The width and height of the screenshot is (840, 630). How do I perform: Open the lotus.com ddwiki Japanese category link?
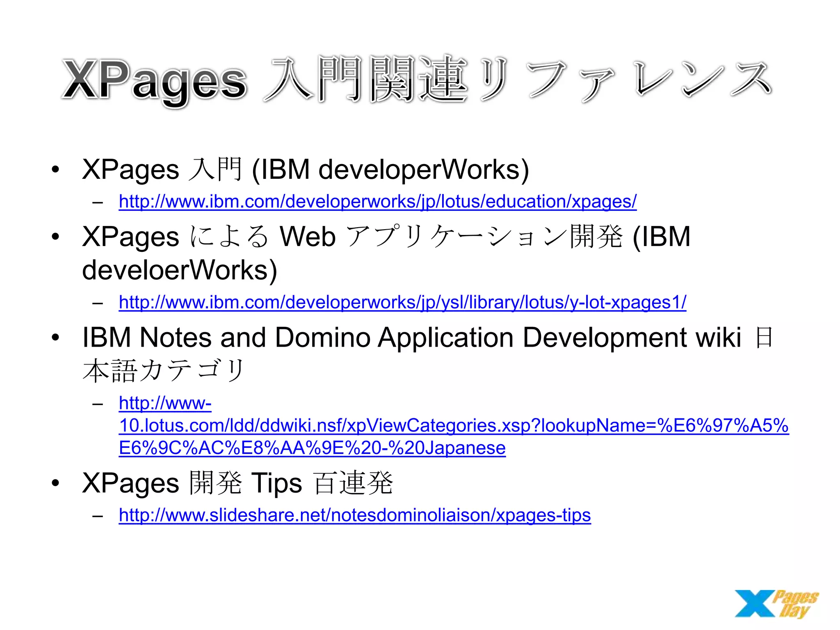[454, 425]
